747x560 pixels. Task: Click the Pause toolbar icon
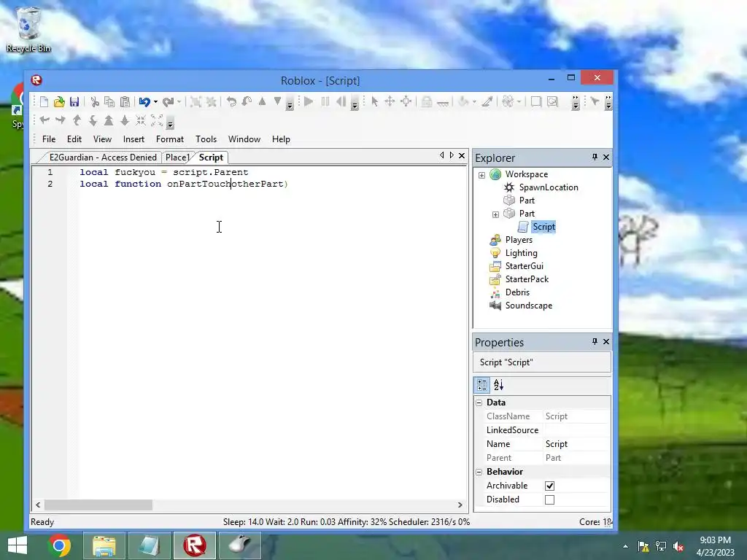pos(325,101)
